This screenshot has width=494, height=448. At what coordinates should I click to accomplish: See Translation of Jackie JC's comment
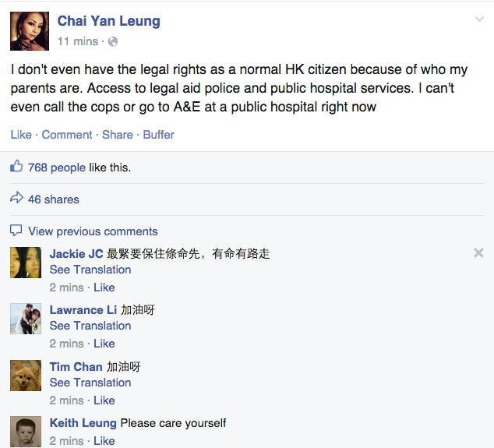click(x=90, y=270)
